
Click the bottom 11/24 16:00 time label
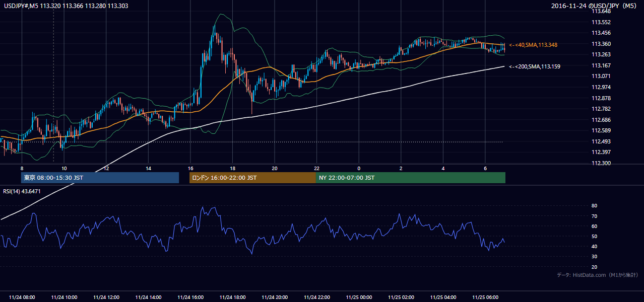click(190, 297)
